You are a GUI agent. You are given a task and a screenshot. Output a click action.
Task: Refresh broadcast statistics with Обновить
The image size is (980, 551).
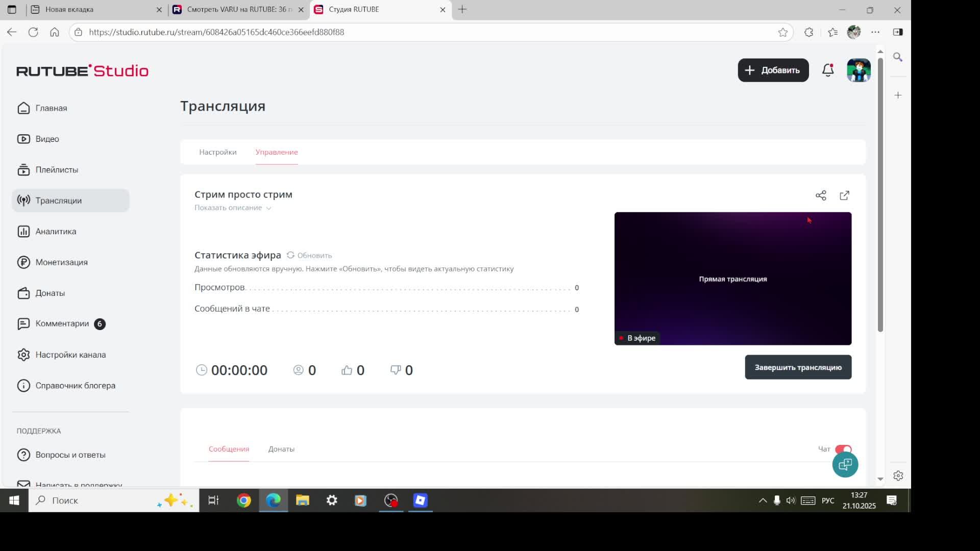(x=309, y=255)
